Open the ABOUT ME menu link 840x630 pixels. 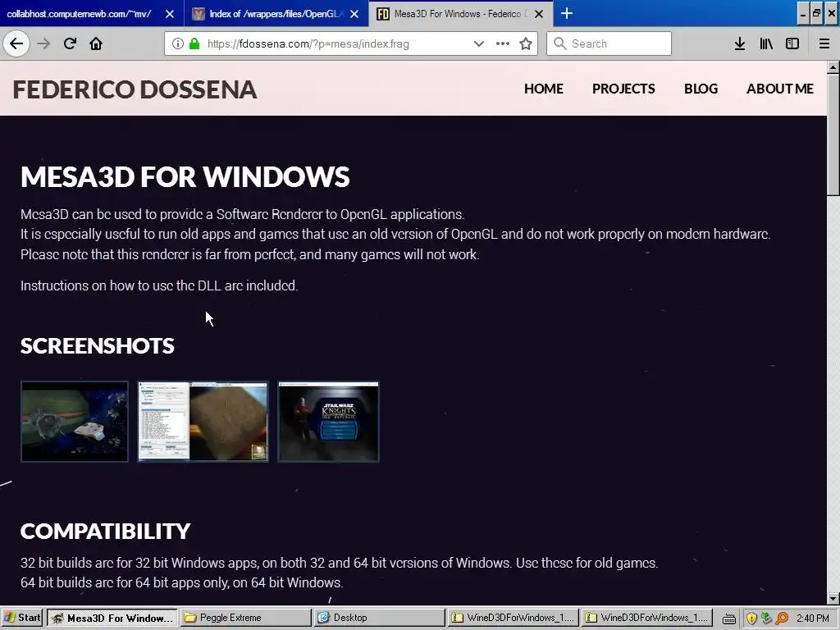(x=780, y=89)
